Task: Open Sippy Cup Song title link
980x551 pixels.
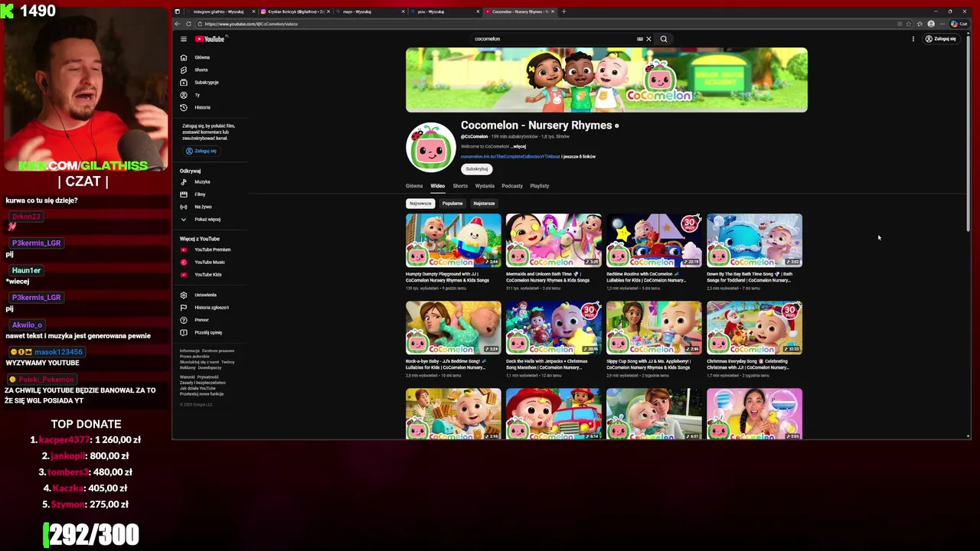Action: point(648,364)
